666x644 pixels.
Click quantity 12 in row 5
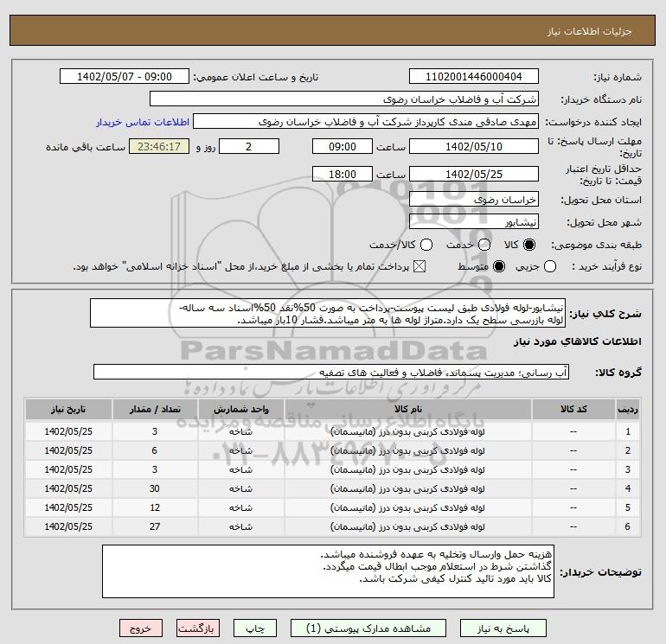click(155, 507)
